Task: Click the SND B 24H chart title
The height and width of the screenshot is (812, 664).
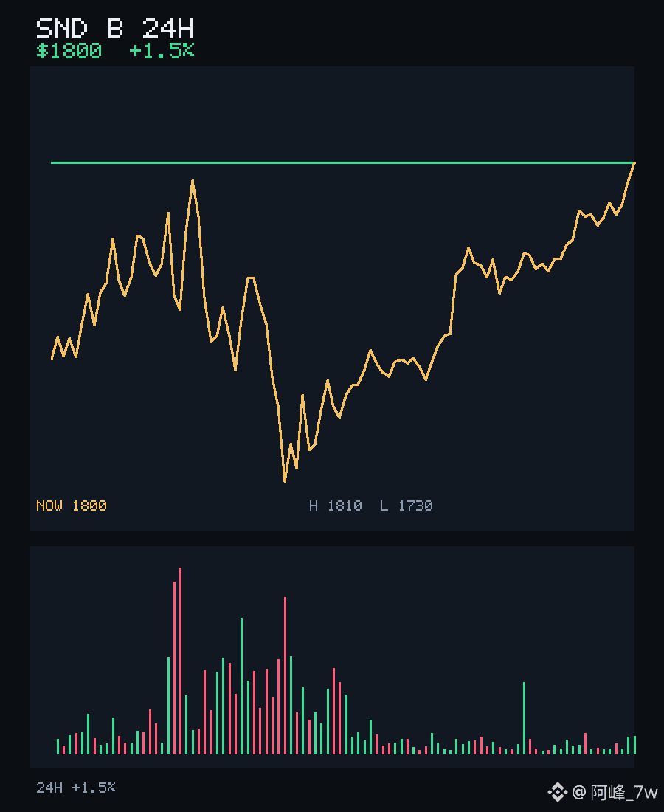Action: [x=115, y=29]
